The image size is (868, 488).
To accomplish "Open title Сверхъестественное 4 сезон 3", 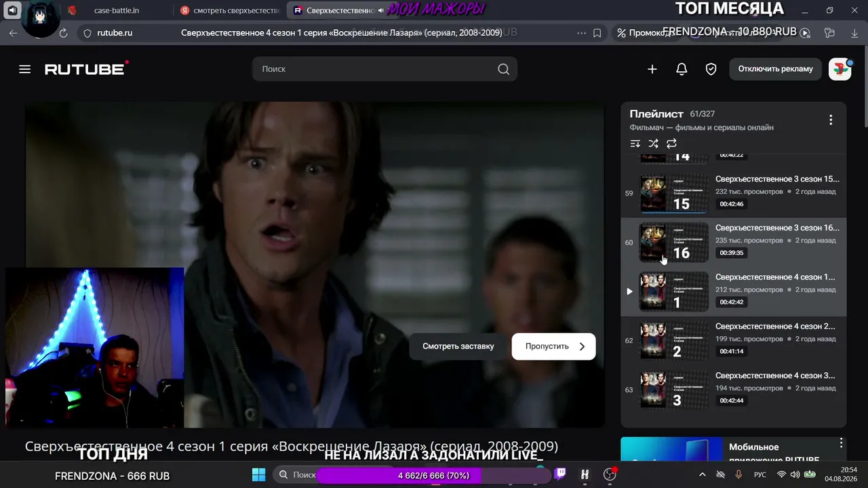I will click(775, 376).
